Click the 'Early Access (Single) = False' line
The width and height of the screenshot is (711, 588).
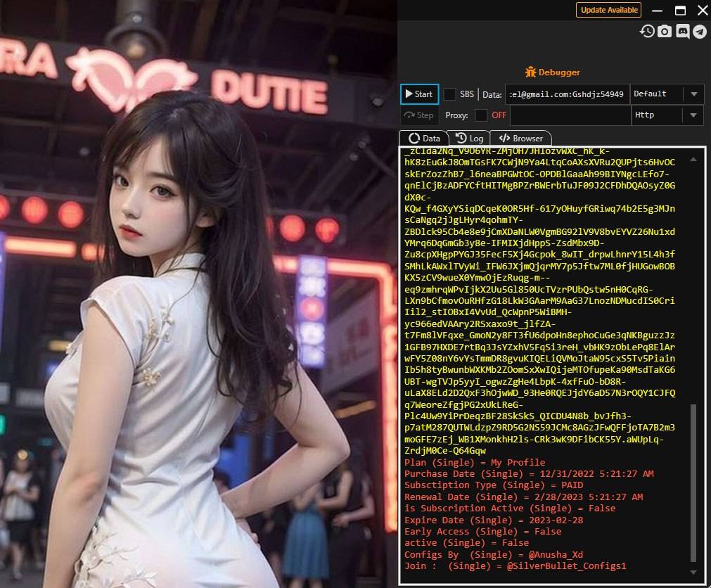pyautogui.click(x=483, y=531)
